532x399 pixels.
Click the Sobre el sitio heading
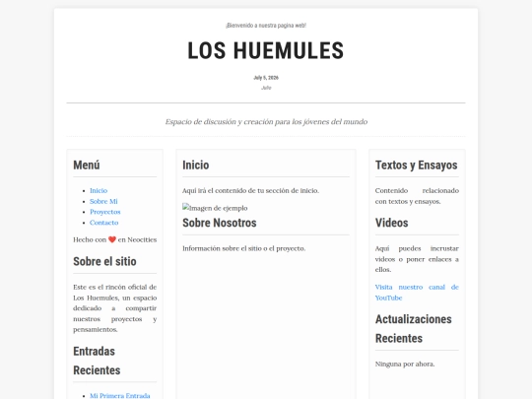tap(104, 262)
